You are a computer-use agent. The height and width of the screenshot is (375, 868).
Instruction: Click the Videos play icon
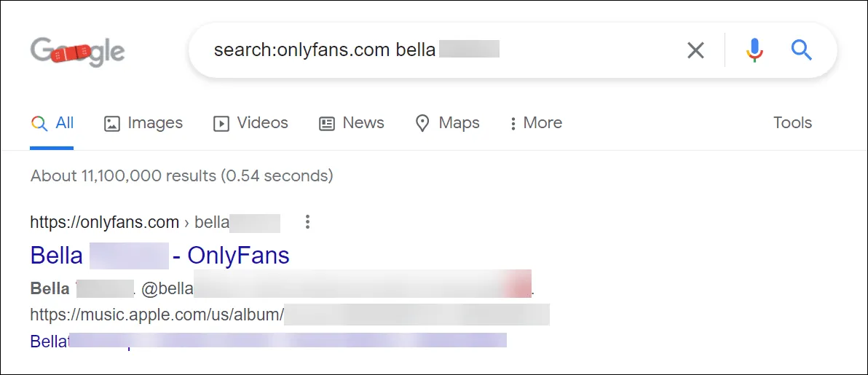click(221, 123)
